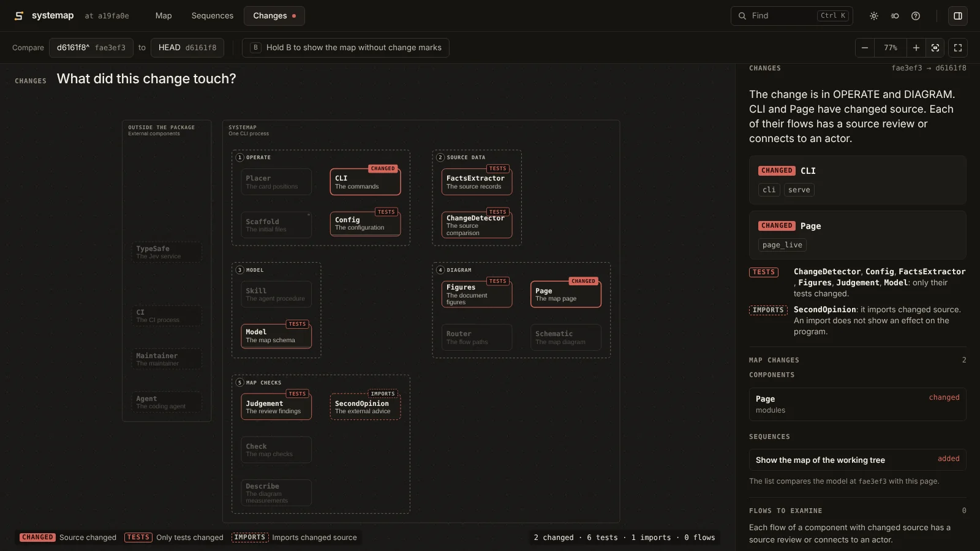
Task: Open the d6161f8^ compare base selector
Action: click(x=91, y=48)
